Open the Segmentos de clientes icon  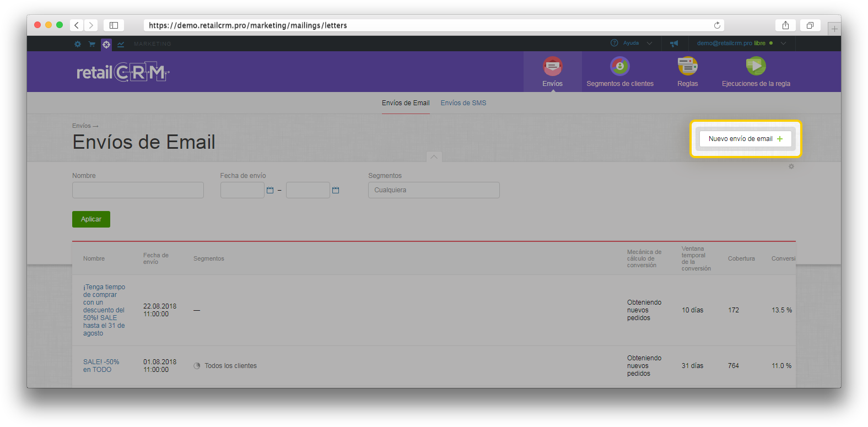pos(620,66)
